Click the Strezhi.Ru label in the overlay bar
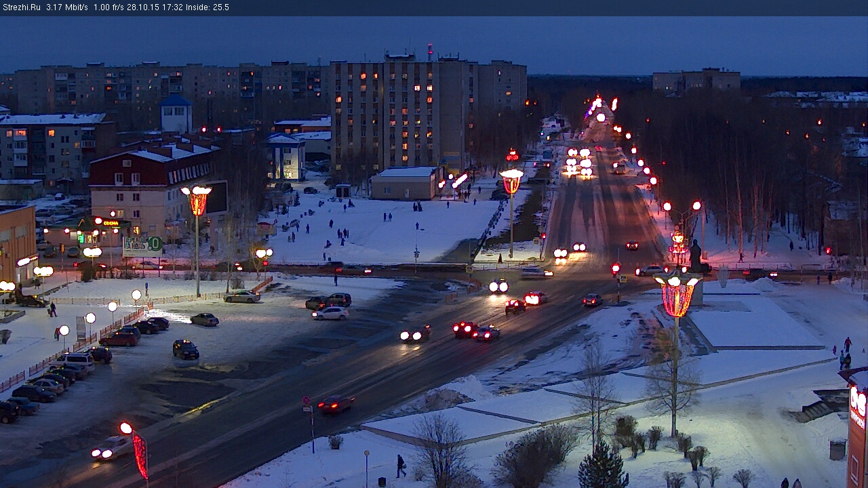The width and height of the screenshot is (868, 488). coord(22,7)
